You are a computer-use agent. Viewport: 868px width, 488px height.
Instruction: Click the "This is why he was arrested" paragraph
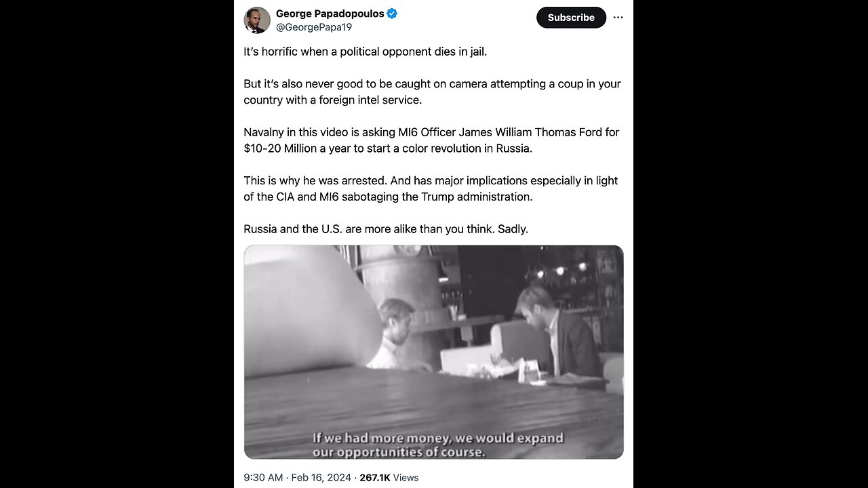[x=431, y=188]
